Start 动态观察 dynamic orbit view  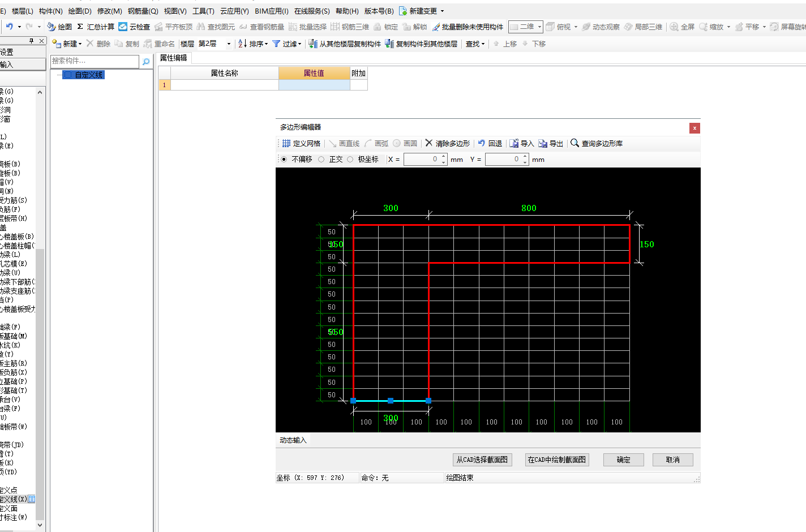(x=601, y=27)
